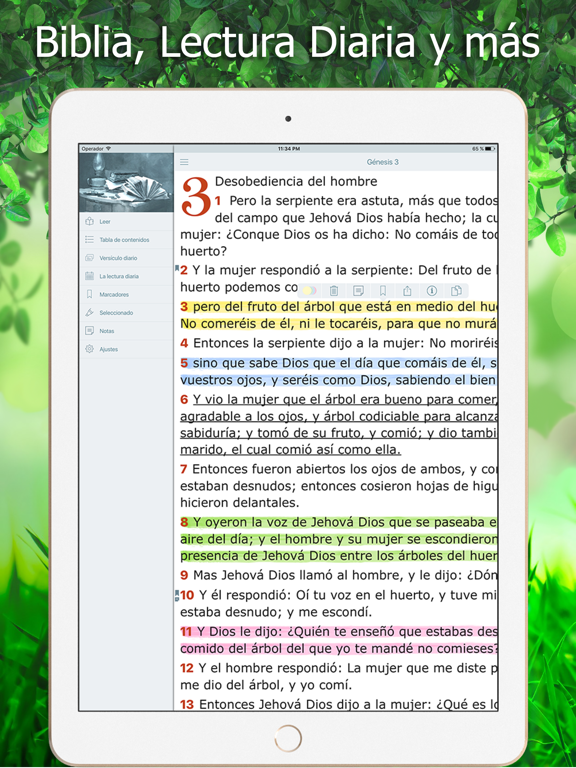Viewport: 576px width, 768px height.
Task: Choose highlight color circles in popup toolbar
Action: click(310, 291)
